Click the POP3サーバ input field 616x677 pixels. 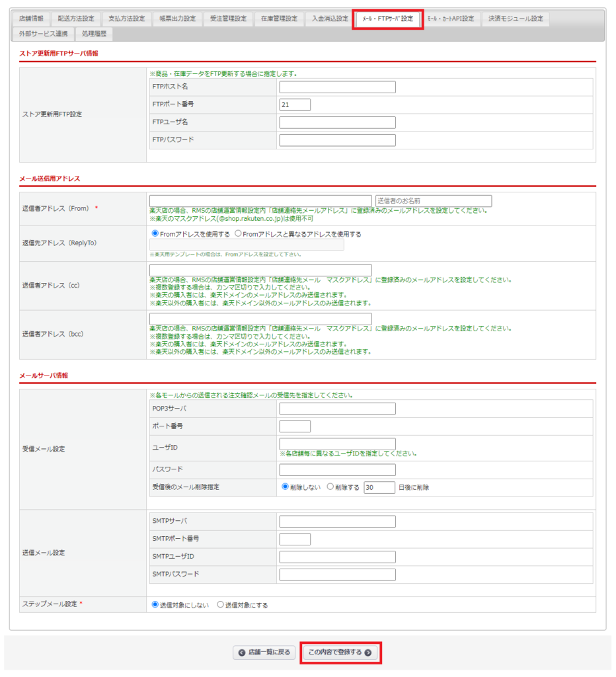tap(337, 409)
